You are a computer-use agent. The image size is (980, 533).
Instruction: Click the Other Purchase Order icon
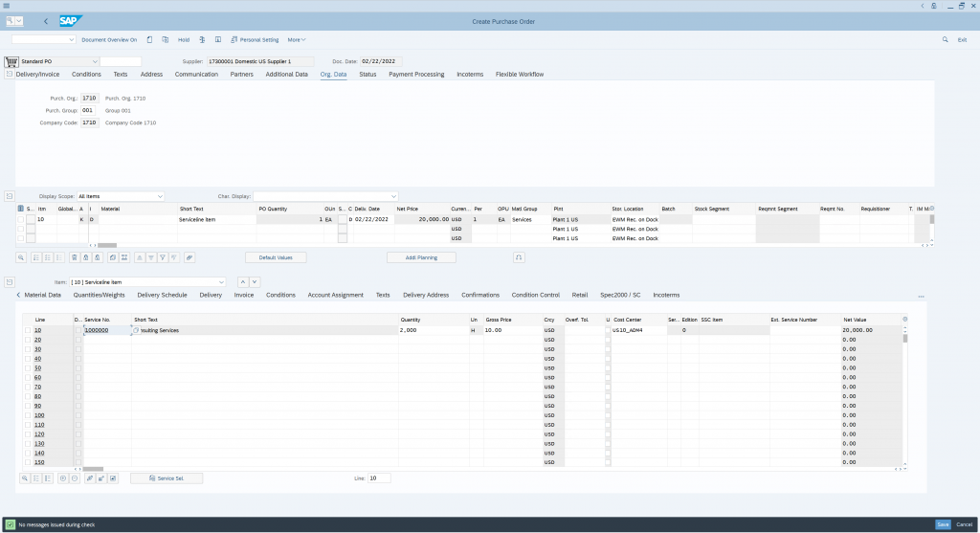(x=165, y=39)
